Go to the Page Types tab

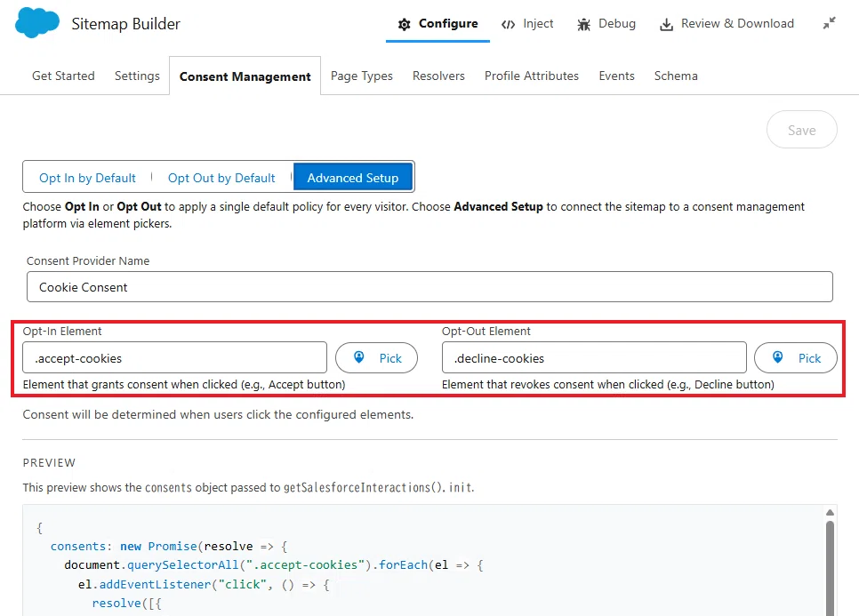coord(362,76)
